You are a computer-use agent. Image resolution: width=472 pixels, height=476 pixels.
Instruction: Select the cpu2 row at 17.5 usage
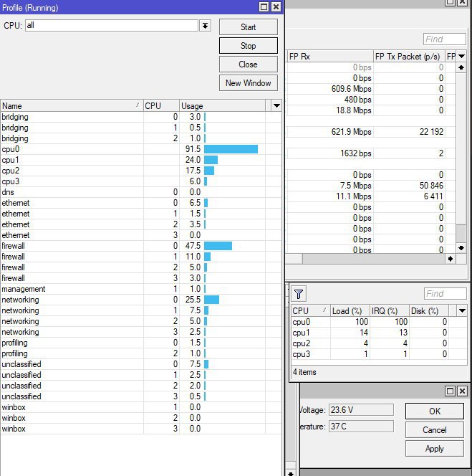tap(141, 171)
